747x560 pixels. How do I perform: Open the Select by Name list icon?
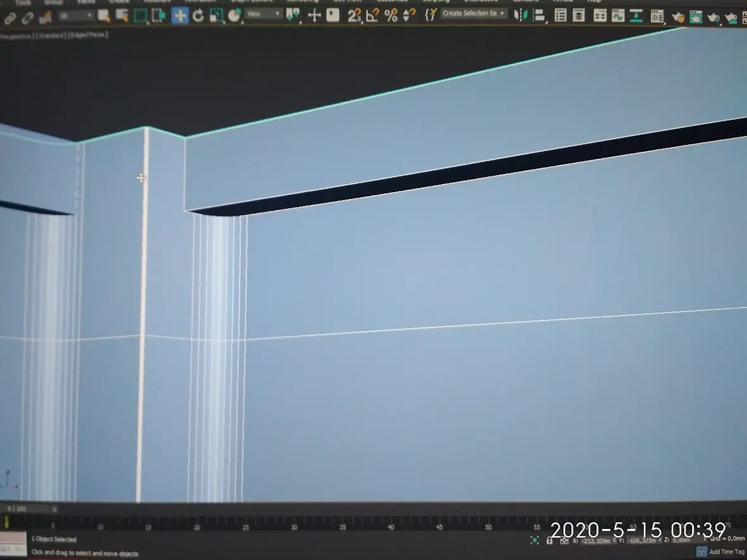(122, 16)
